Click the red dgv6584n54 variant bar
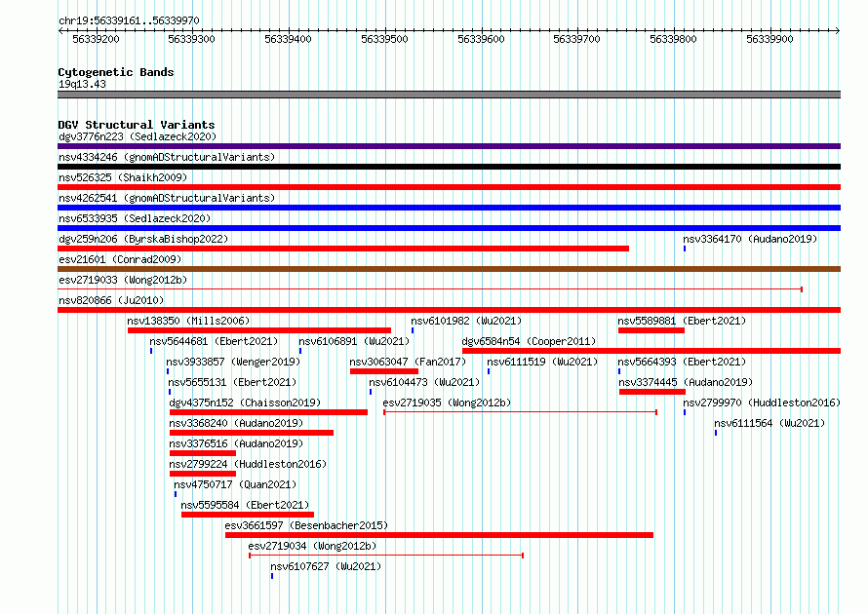 tap(651, 351)
